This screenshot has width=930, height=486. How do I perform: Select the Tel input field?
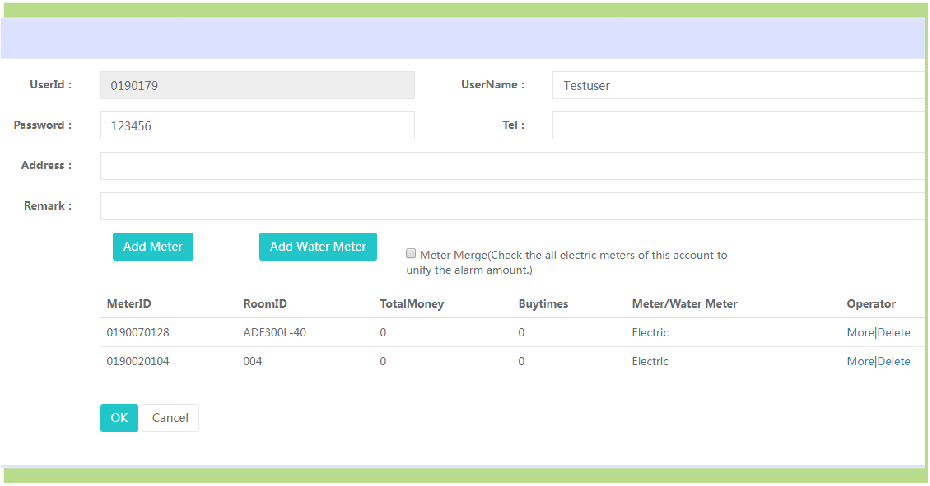[738, 126]
